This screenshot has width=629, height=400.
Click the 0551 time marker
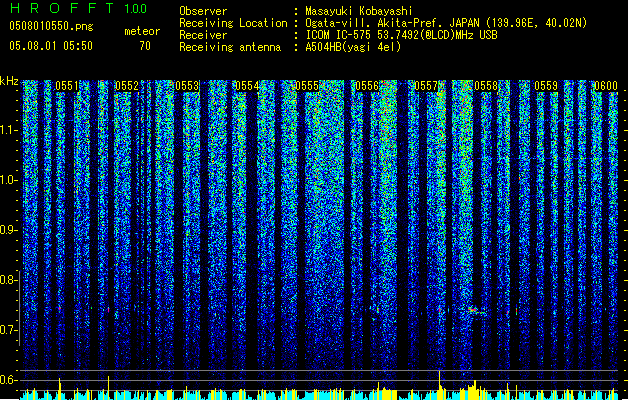(x=67, y=86)
